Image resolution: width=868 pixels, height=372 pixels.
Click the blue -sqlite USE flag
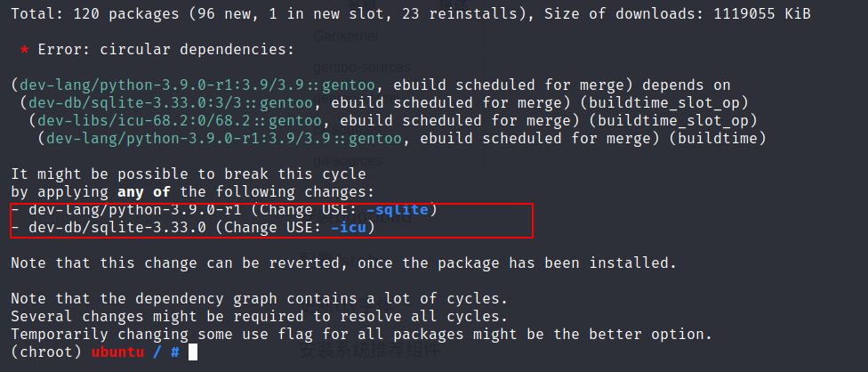(x=398, y=210)
